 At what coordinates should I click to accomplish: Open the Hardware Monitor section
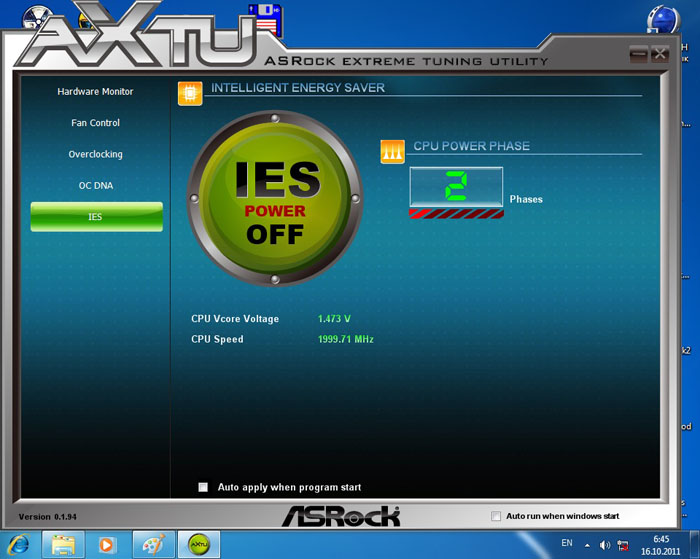[x=95, y=92]
